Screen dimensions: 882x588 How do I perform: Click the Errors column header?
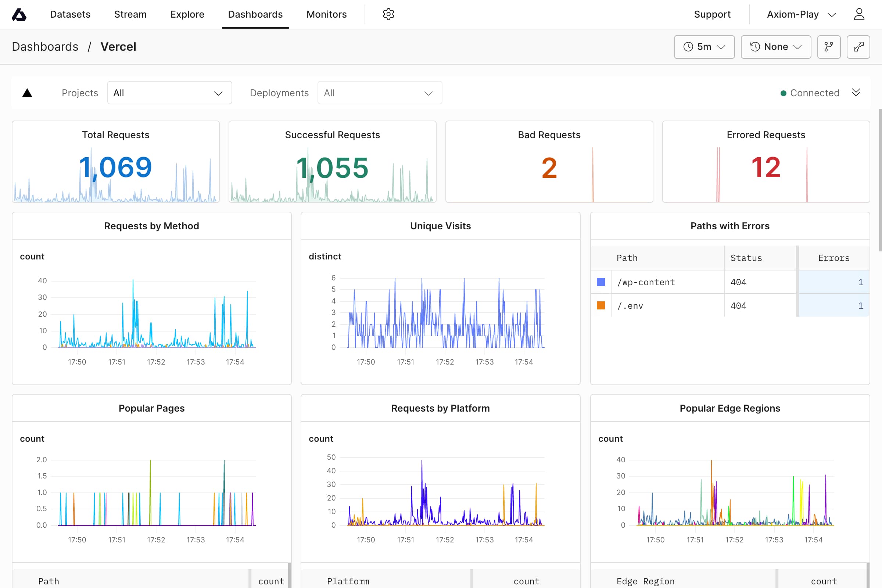tap(833, 258)
